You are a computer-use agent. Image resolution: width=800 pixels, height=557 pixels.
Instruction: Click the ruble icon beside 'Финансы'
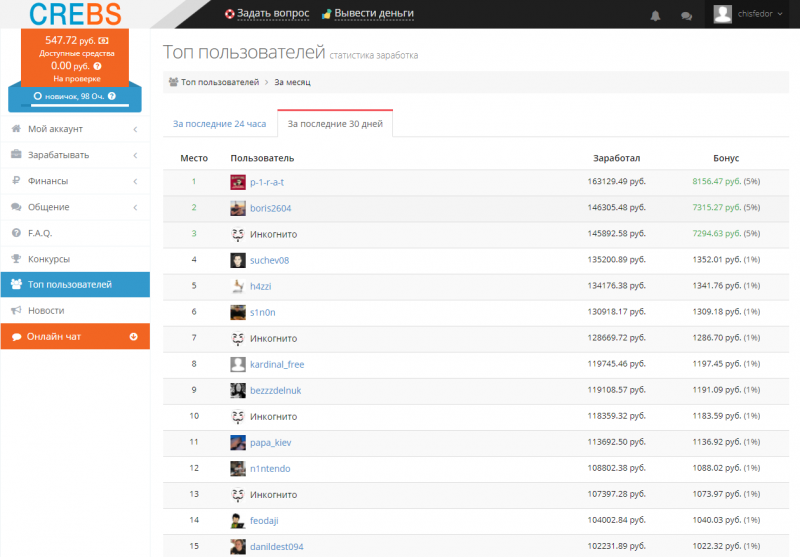[16, 180]
